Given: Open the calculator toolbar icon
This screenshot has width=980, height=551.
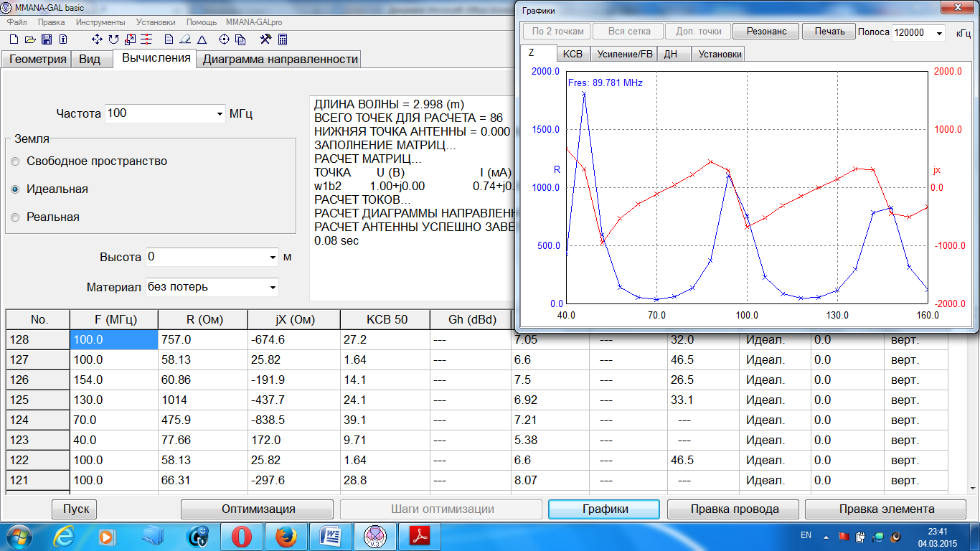Looking at the screenshot, I should click(x=283, y=39).
